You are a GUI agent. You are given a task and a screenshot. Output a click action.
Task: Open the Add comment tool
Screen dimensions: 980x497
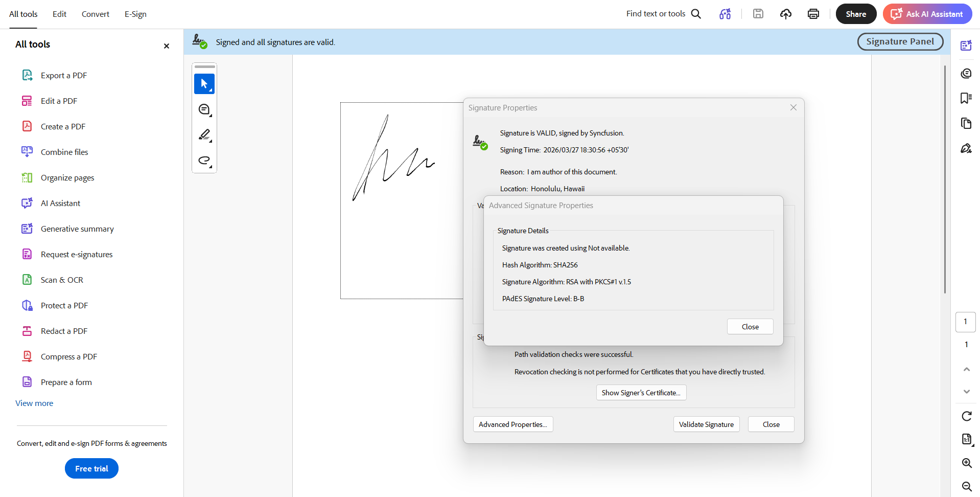(204, 109)
